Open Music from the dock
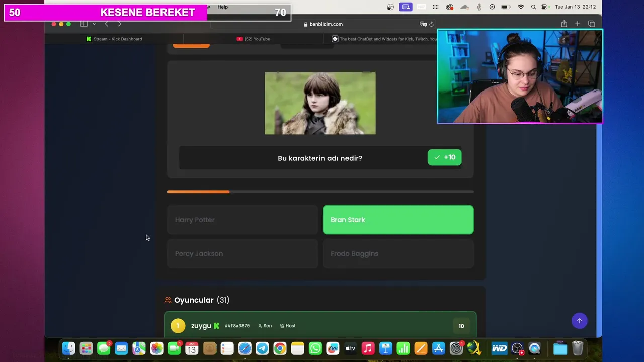This screenshot has height=362, width=644. pyautogui.click(x=368, y=348)
